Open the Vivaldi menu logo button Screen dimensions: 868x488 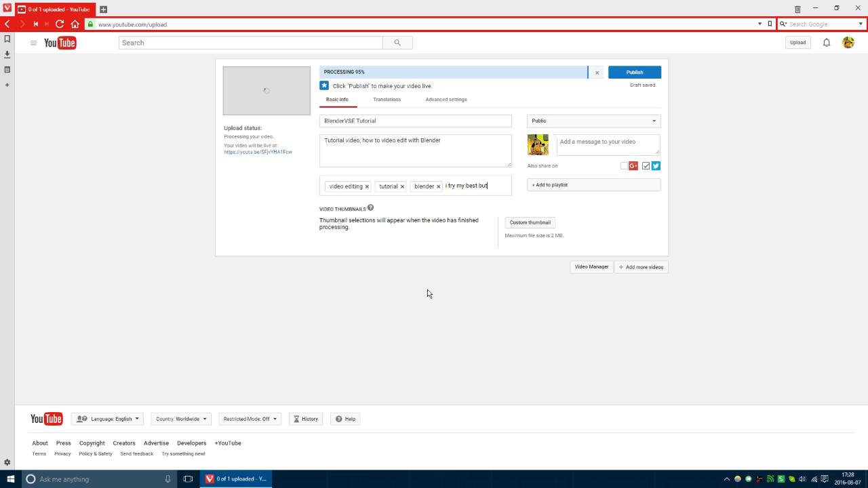[6, 9]
